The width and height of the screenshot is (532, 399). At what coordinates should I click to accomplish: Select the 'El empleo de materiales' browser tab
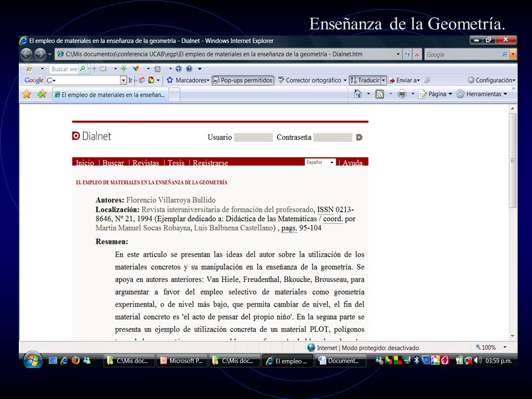click(x=110, y=95)
